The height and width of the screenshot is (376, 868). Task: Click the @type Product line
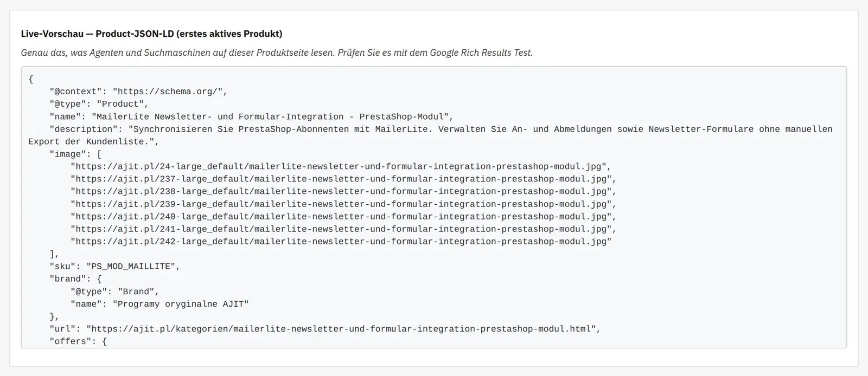coord(99,104)
